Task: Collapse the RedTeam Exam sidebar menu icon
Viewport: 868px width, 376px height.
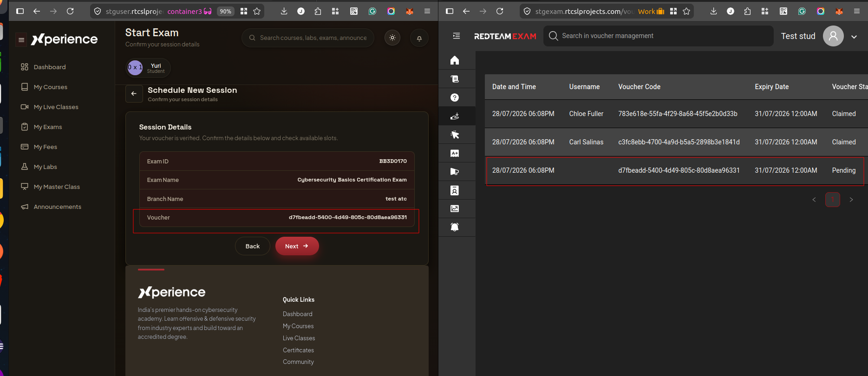Action: [457, 36]
